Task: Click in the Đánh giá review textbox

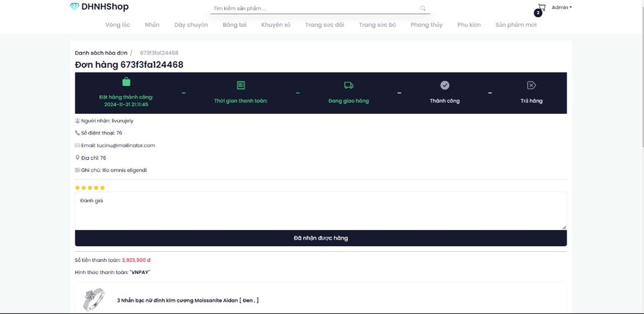Action: pos(320,211)
